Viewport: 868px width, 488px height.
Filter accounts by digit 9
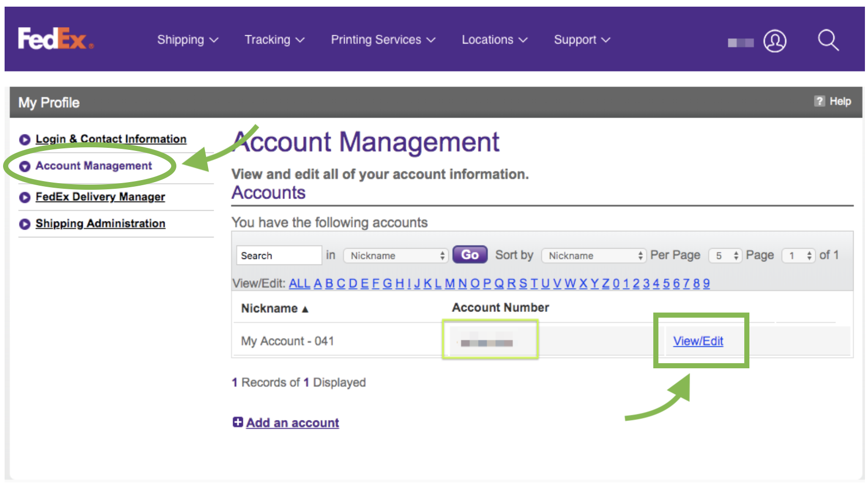706,283
